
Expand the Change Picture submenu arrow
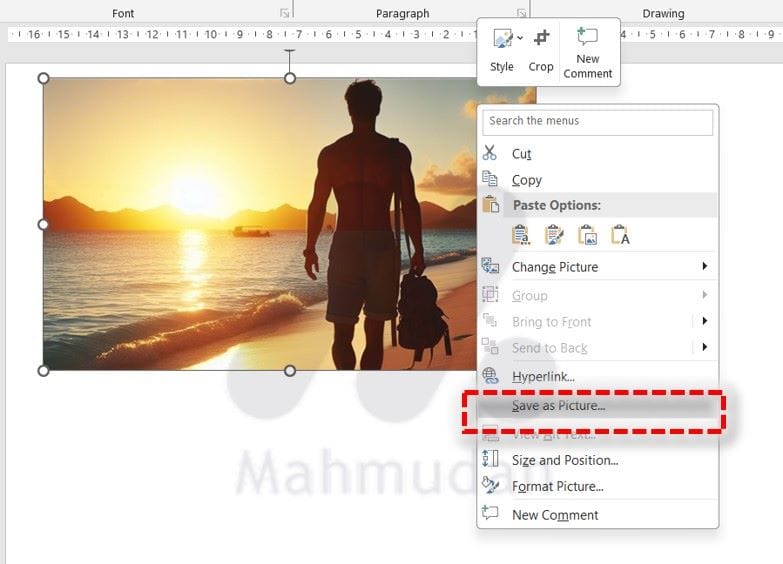coord(704,266)
